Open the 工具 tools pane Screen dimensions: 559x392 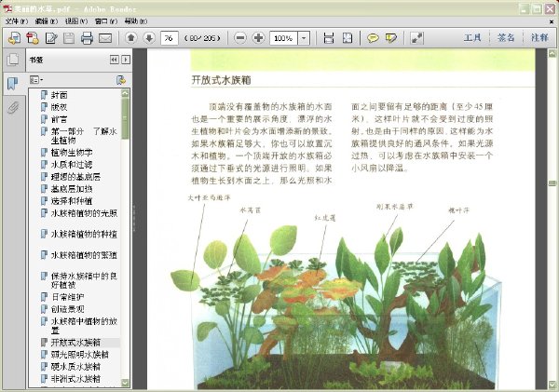tap(472, 37)
